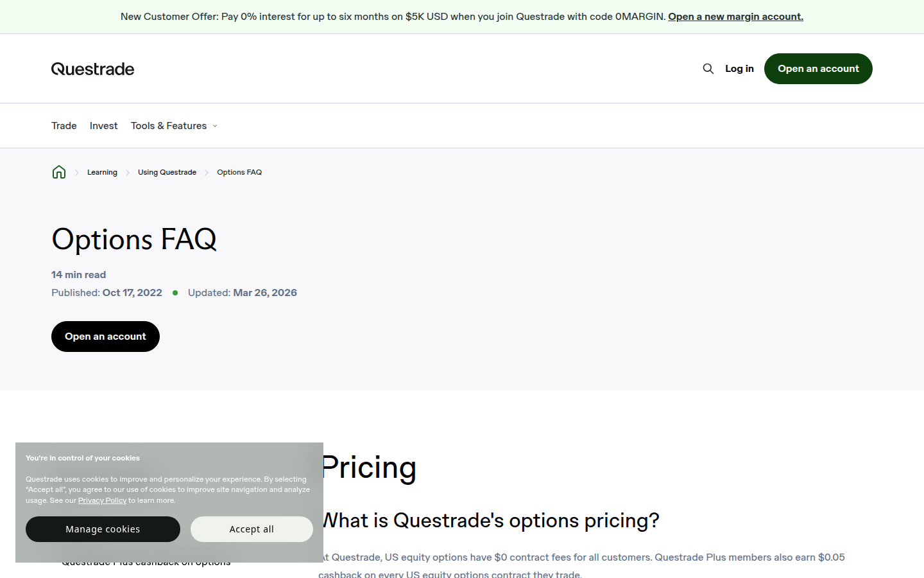Click Manage cookies button
This screenshot has height=578, width=924.
pos(103,529)
